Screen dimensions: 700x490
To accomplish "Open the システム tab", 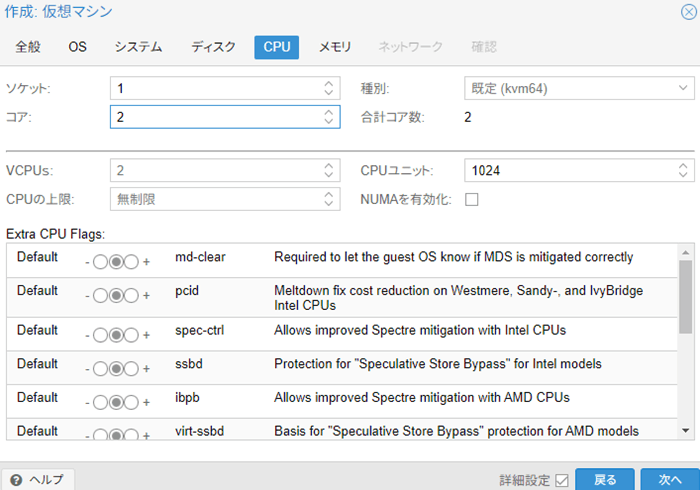I will pos(138,47).
